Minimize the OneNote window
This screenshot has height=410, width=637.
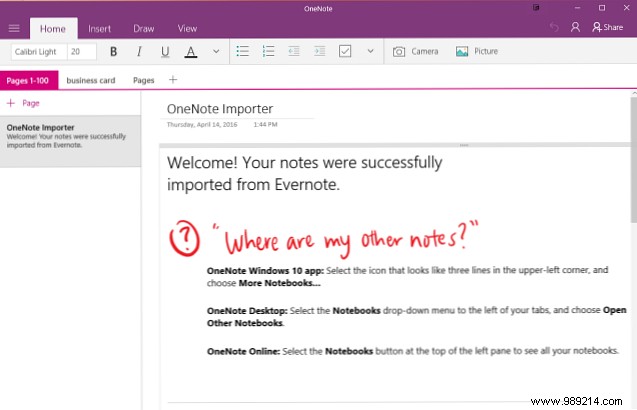[x=577, y=8]
